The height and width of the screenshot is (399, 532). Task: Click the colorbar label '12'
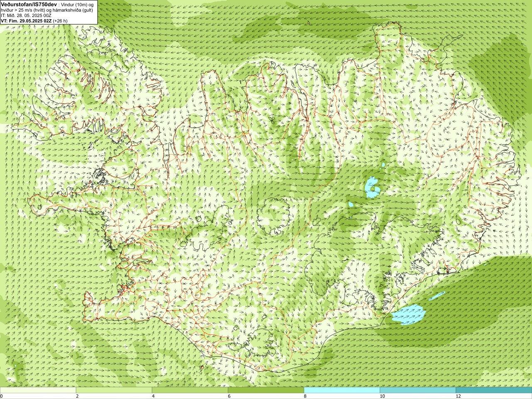pos(458,396)
